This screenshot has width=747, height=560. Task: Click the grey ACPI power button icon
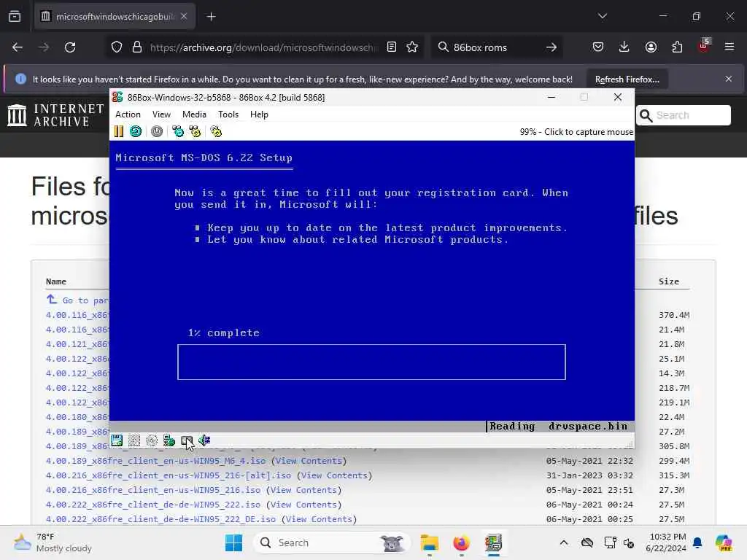pos(157,131)
